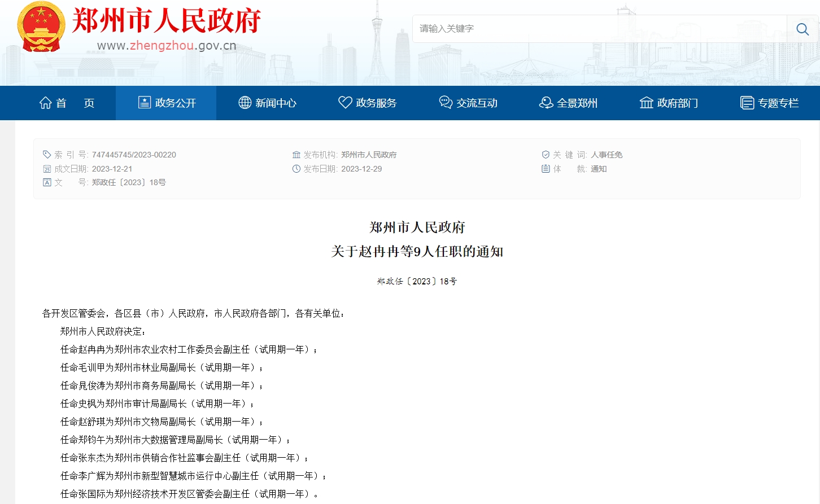Click the home icon in navigation
The width and height of the screenshot is (820, 504).
46,103
